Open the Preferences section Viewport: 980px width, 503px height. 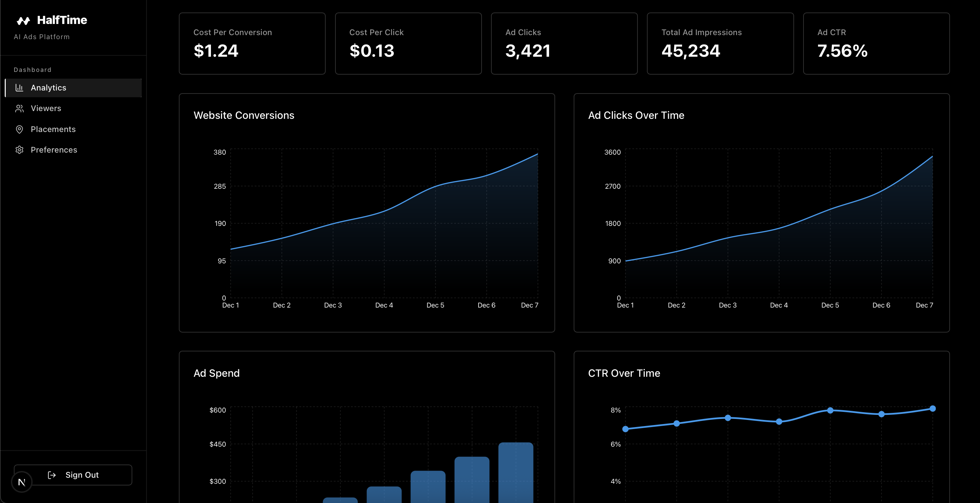(54, 150)
